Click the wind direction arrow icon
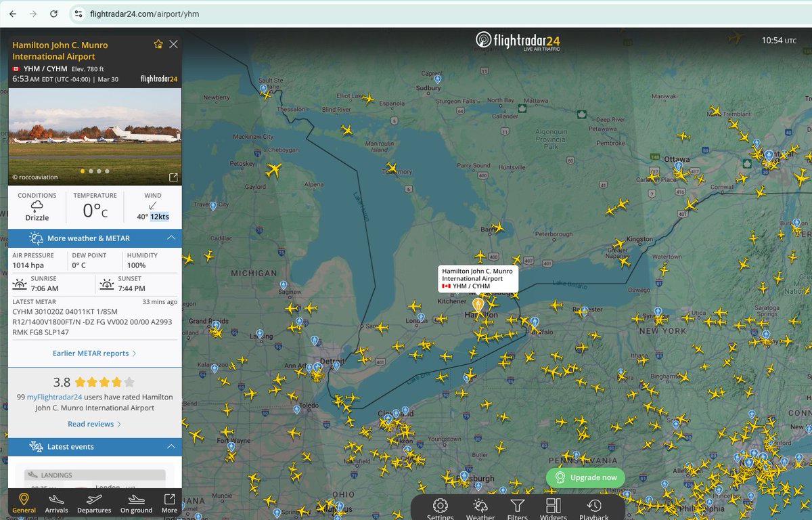Image resolution: width=812 pixels, height=520 pixels. click(x=153, y=205)
